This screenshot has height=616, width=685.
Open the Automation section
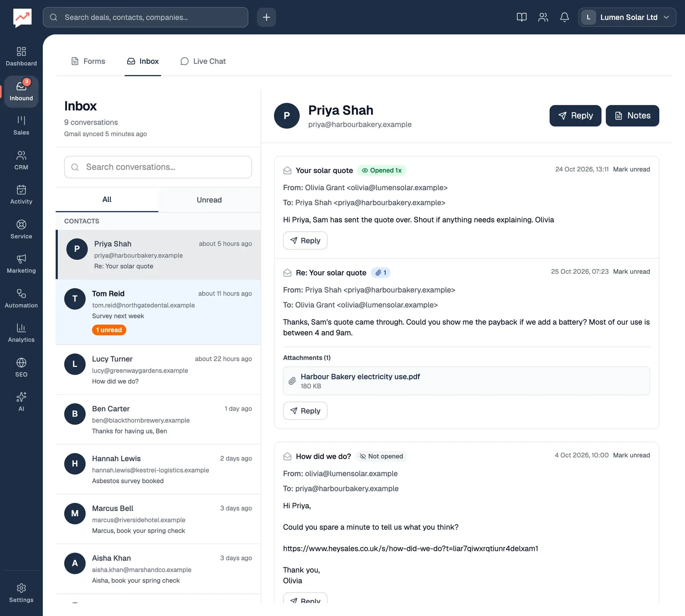coord(21,298)
